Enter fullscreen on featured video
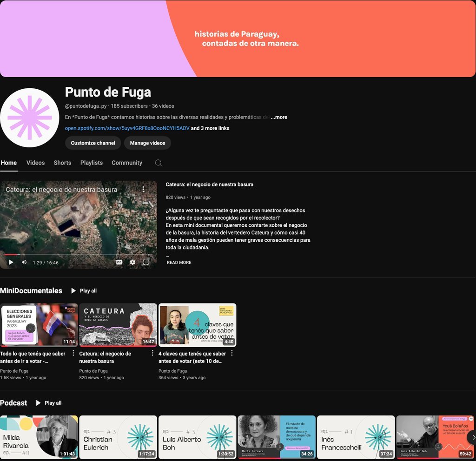 click(146, 262)
